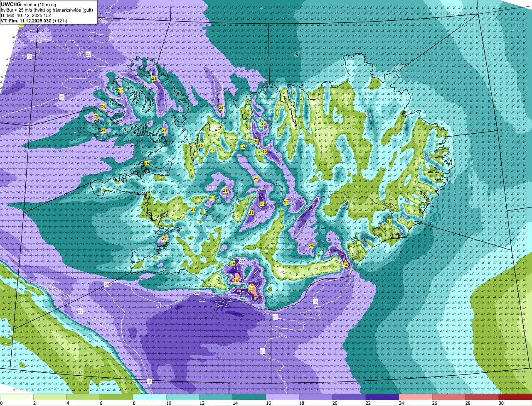Click the dark indigo 22–24 m/s legend swatch

pyautogui.click(x=382, y=397)
